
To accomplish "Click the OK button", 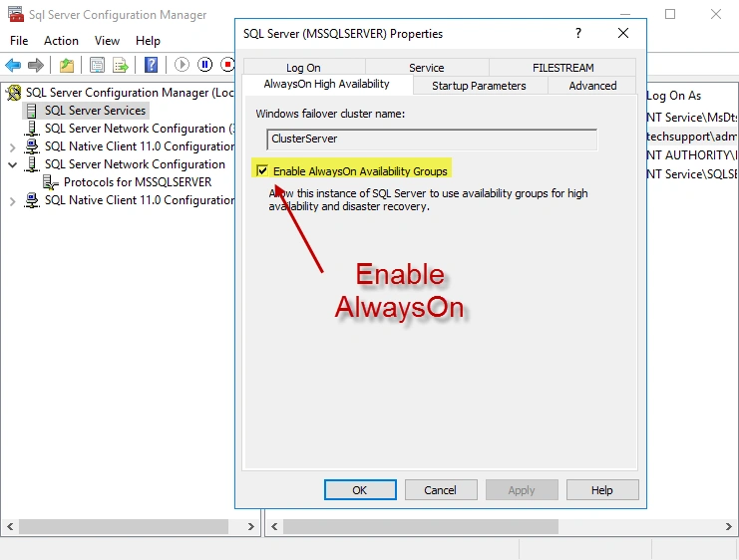I will pos(360,490).
